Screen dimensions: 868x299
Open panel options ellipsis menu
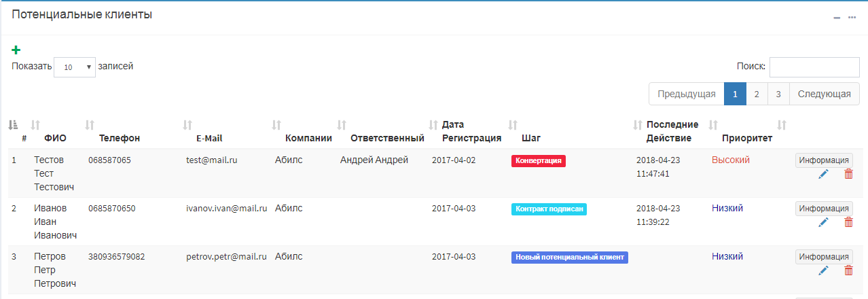852,18
